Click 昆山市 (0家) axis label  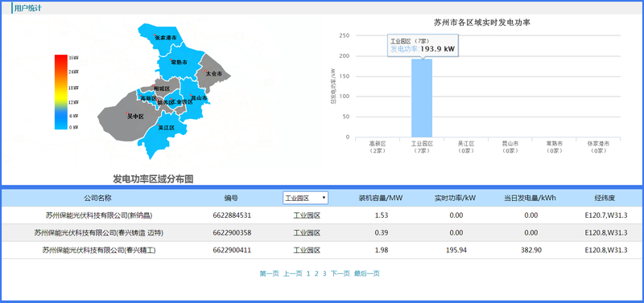point(510,147)
